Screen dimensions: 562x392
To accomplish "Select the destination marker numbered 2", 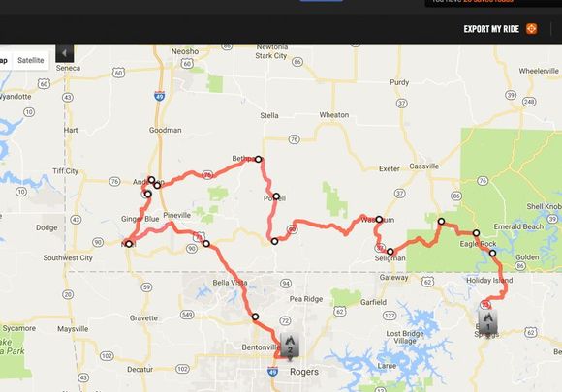I will [290, 346].
